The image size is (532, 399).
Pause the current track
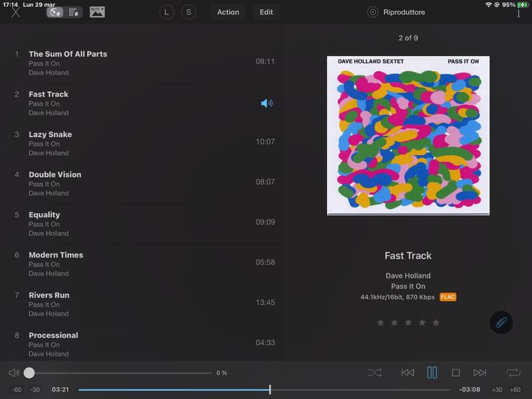coord(432,373)
